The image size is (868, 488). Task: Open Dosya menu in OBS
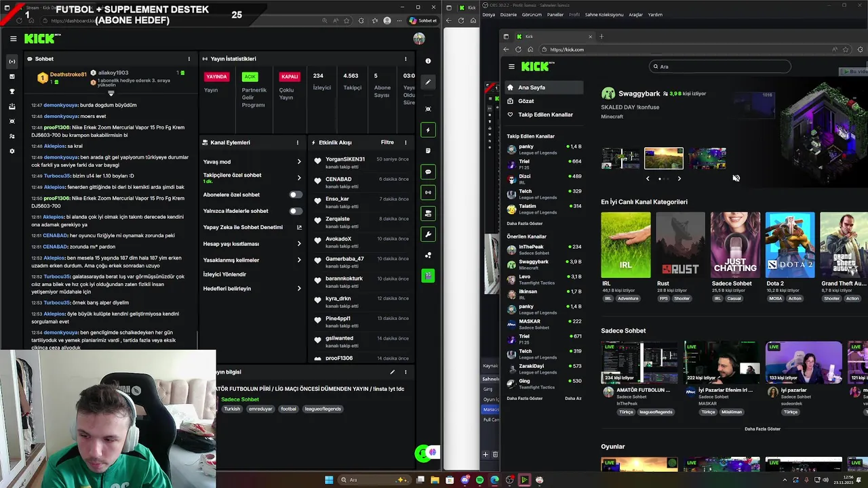coord(488,14)
